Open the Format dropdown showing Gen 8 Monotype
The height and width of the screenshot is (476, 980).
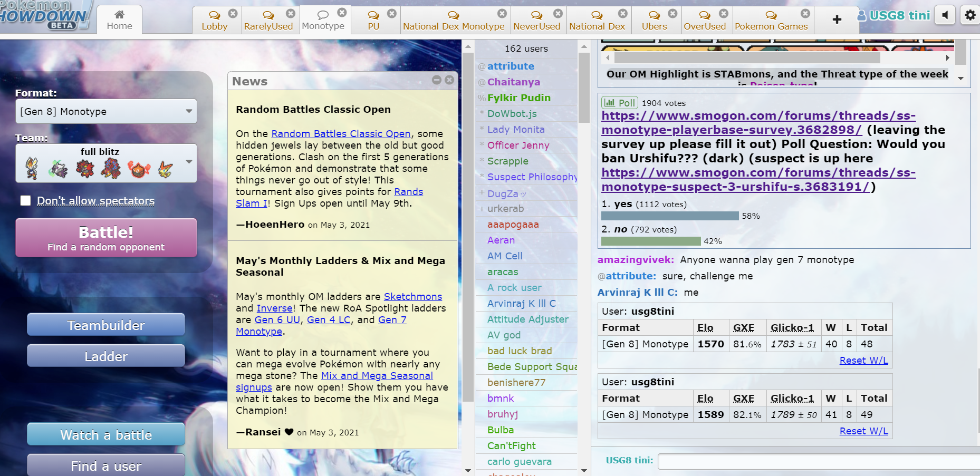[x=106, y=111]
